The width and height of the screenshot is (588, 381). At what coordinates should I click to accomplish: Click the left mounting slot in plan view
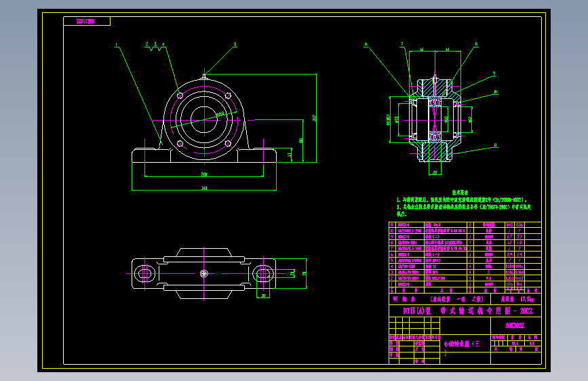[x=144, y=273]
